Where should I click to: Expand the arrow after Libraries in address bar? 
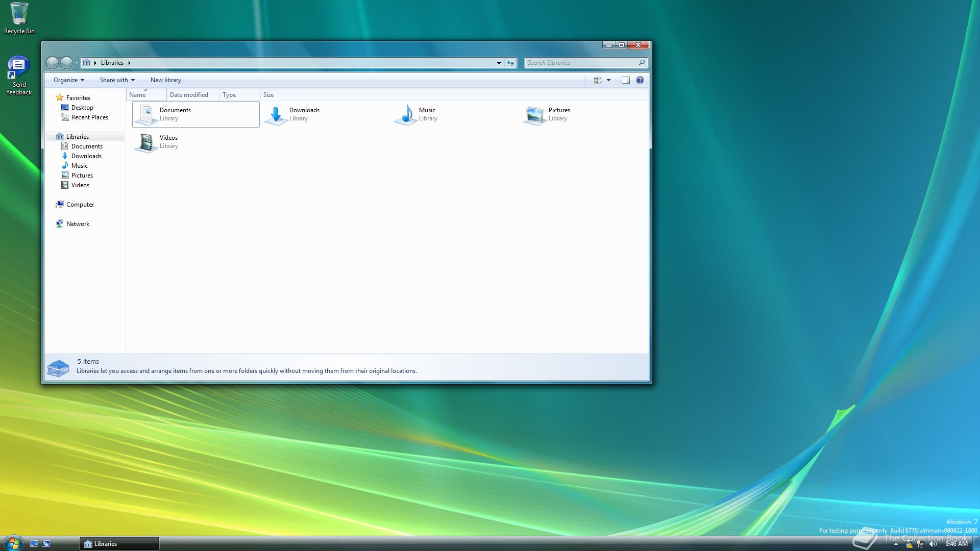[130, 63]
